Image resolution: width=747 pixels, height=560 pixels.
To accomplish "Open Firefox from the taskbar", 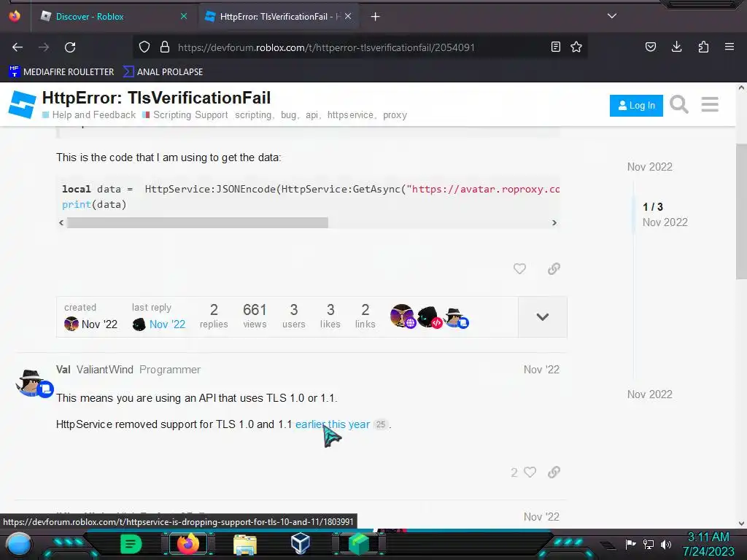I will click(x=187, y=544).
